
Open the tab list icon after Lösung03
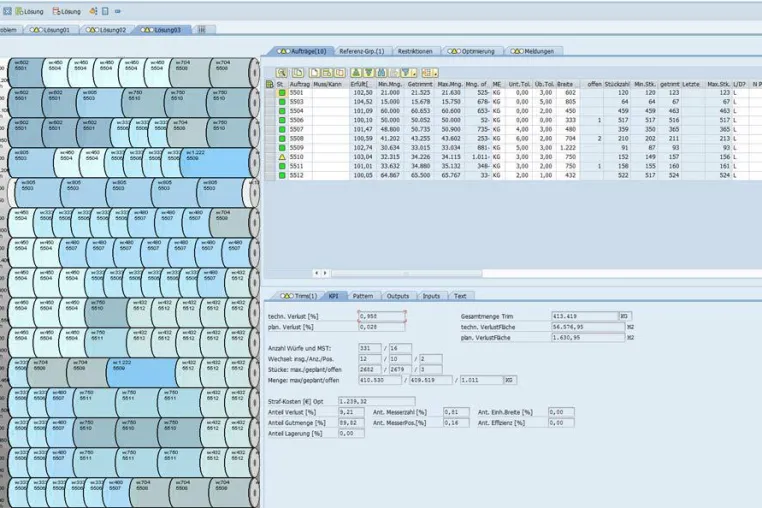pyautogui.click(x=202, y=30)
